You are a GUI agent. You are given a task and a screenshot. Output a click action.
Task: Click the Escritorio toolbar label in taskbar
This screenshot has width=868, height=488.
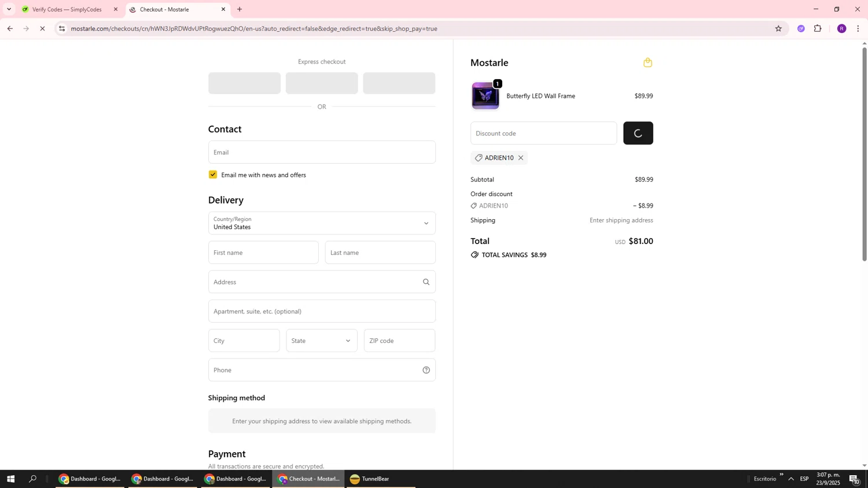[x=764, y=479]
